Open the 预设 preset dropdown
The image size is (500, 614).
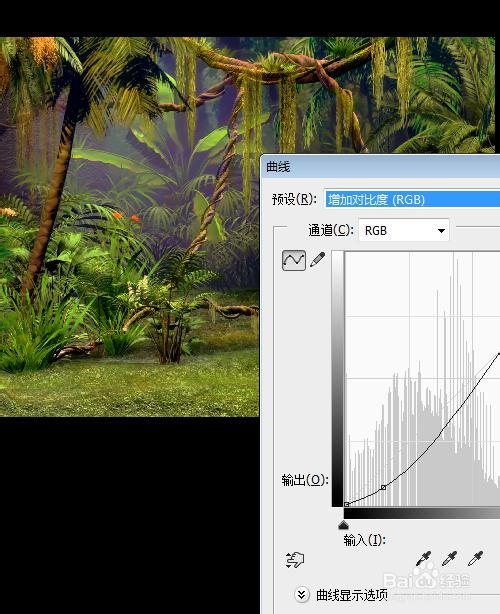tap(412, 199)
